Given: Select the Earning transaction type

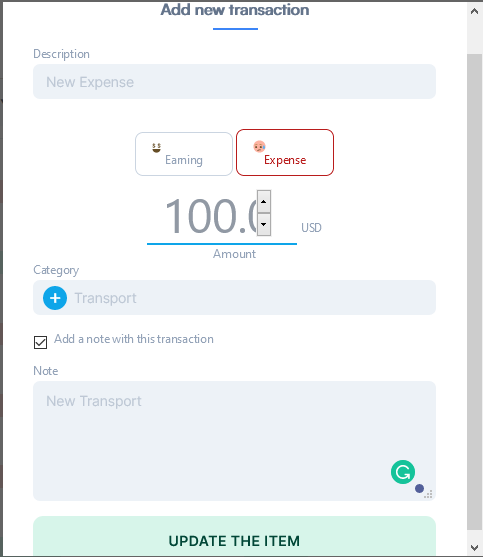Looking at the screenshot, I should pyautogui.click(x=184, y=154).
